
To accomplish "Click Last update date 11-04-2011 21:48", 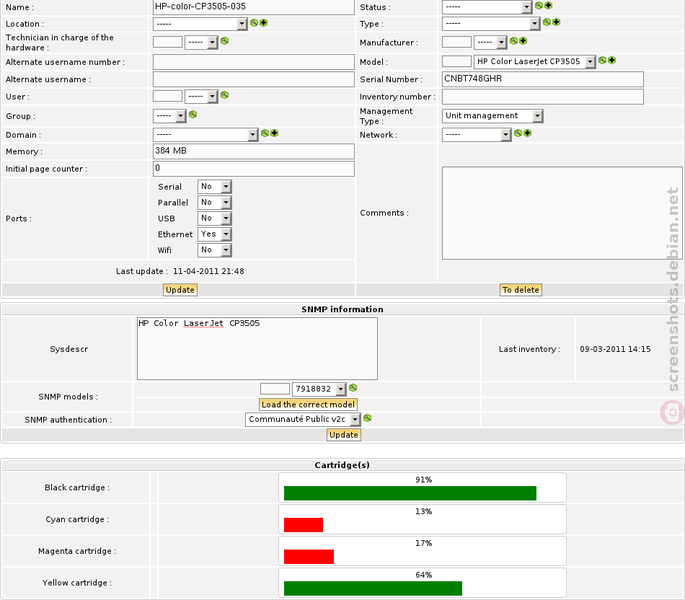I will 208,271.
